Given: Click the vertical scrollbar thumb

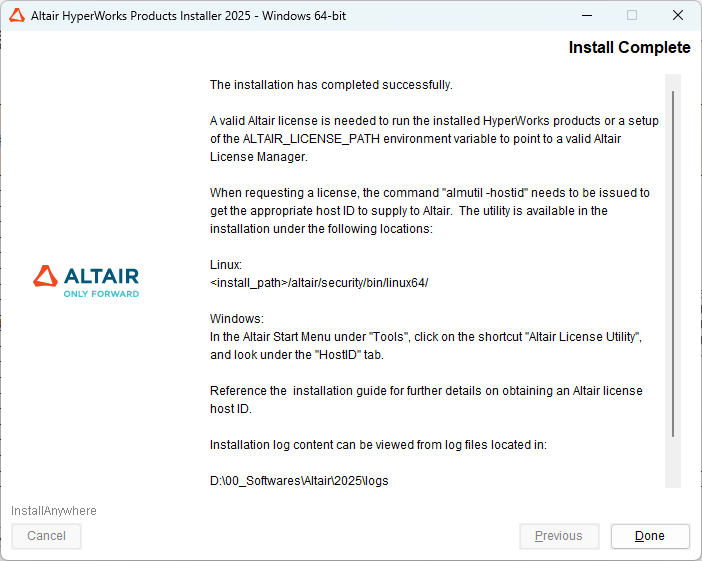Looking at the screenshot, I should pyautogui.click(x=673, y=262).
